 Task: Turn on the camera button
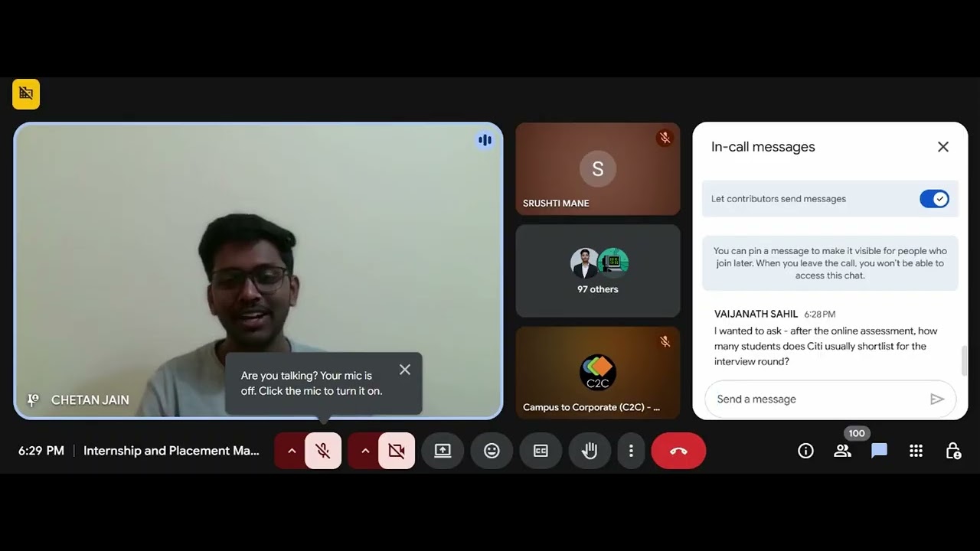(397, 451)
